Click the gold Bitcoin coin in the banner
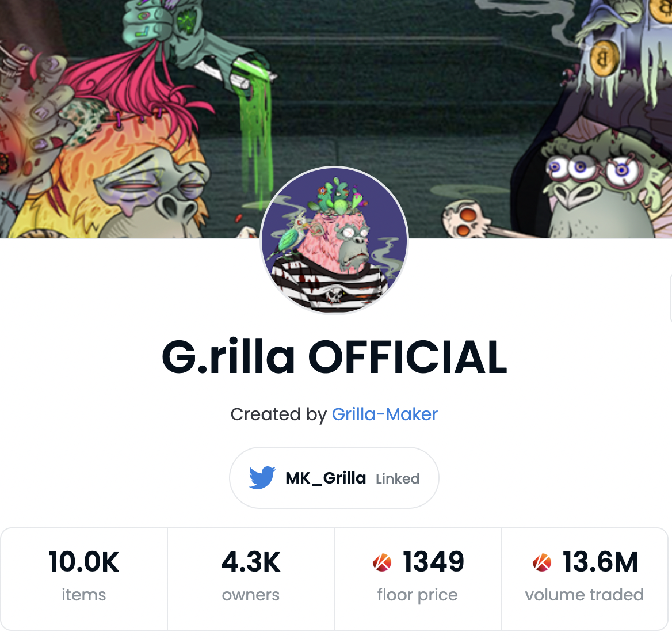This screenshot has height=639, width=672. click(604, 58)
